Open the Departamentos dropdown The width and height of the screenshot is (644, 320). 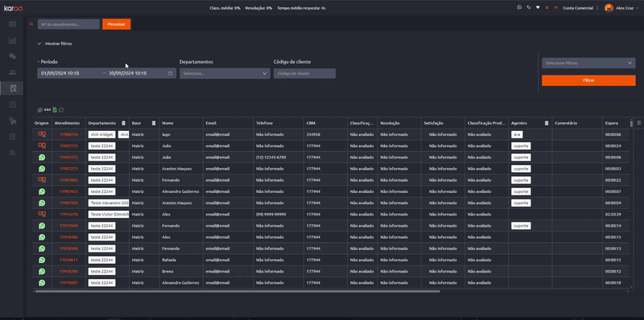coord(225,73)
